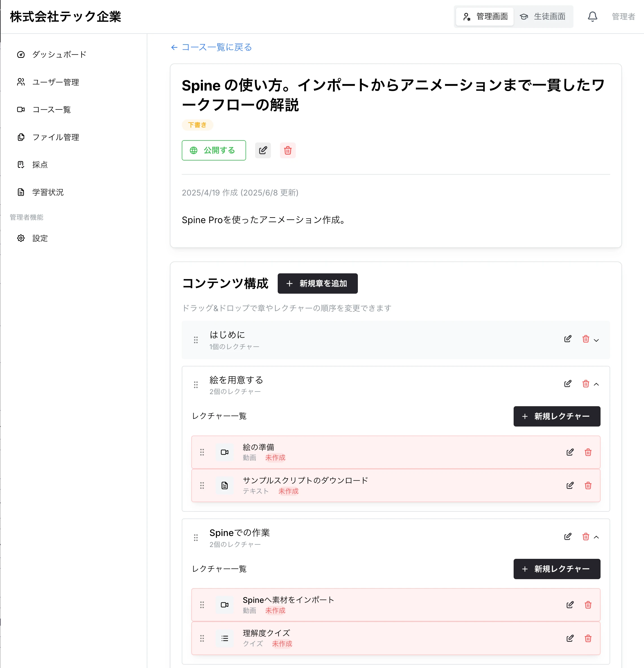The width and height of the screenshot is (644, 668).
Task: Click 新規章を追加 button
Action: tap(317, 283)
